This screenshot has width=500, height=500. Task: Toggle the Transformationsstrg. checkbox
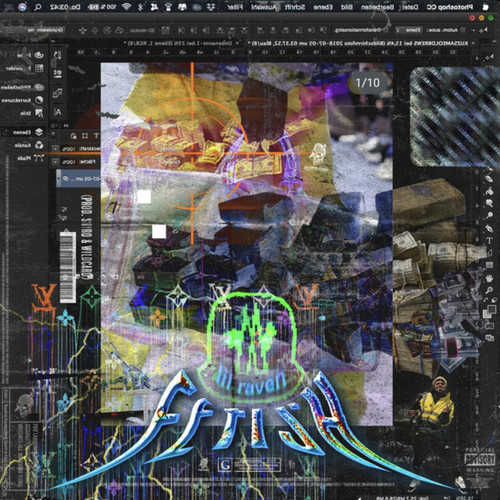point(386,30)
